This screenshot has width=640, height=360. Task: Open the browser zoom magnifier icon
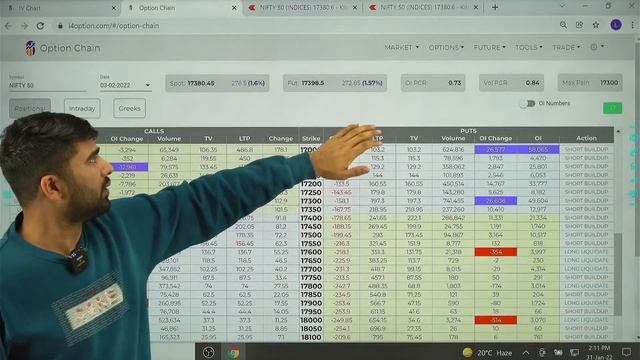pos(563,25)
